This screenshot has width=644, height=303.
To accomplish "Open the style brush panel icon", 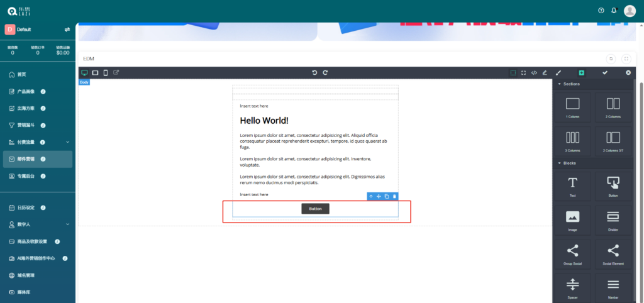I will click(558, 73).
